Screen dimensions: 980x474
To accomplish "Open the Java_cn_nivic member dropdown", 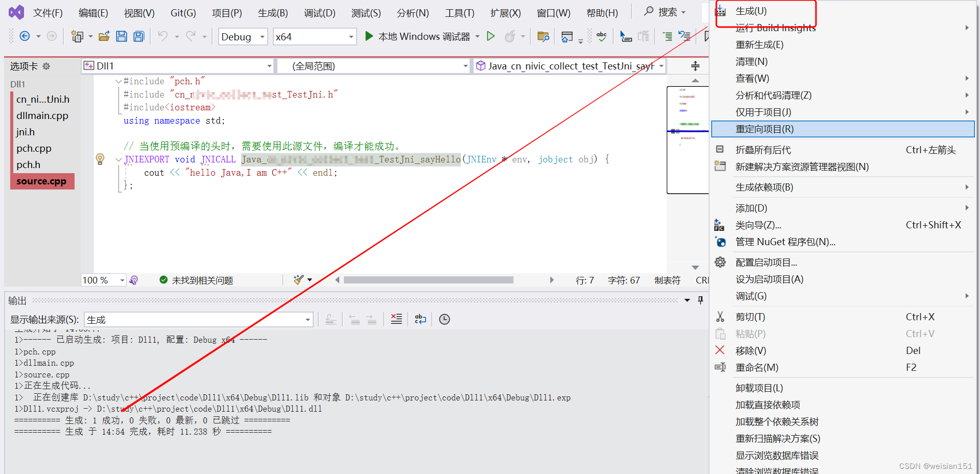I will tap(569, 66).
